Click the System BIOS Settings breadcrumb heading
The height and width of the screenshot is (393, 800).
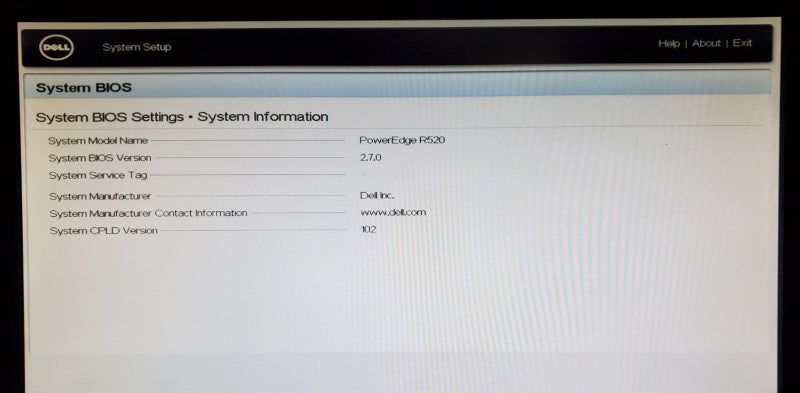[182, 117]
